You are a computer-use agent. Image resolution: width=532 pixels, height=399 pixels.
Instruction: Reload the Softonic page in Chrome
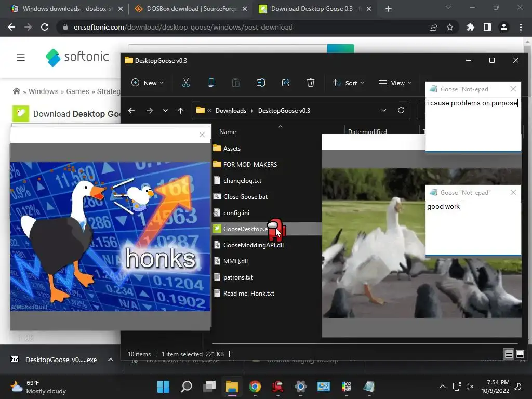pos(45,27)
